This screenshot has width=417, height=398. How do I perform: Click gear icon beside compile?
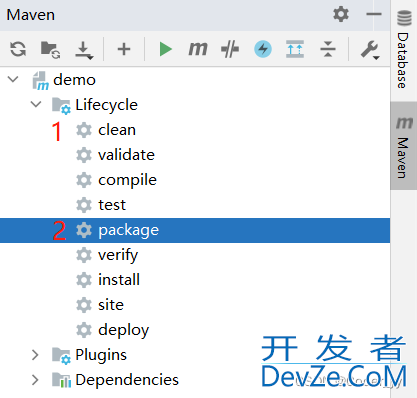[84, 180]
